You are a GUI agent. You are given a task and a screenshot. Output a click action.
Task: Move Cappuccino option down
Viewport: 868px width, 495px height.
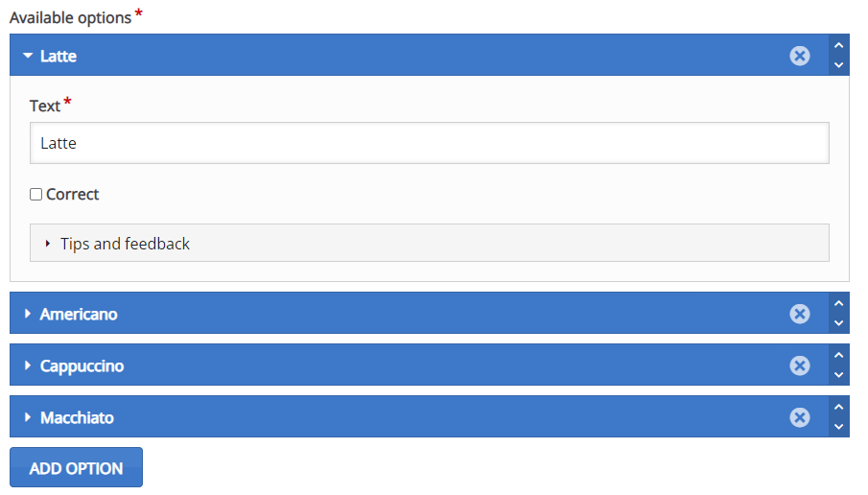pyautogui.click(x=838, y=375)
